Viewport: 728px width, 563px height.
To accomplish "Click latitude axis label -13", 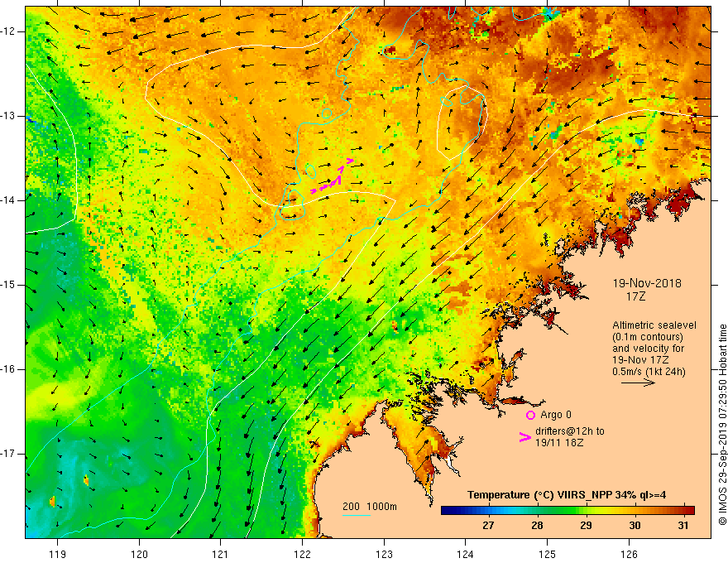I will click(x=9, y=116).
